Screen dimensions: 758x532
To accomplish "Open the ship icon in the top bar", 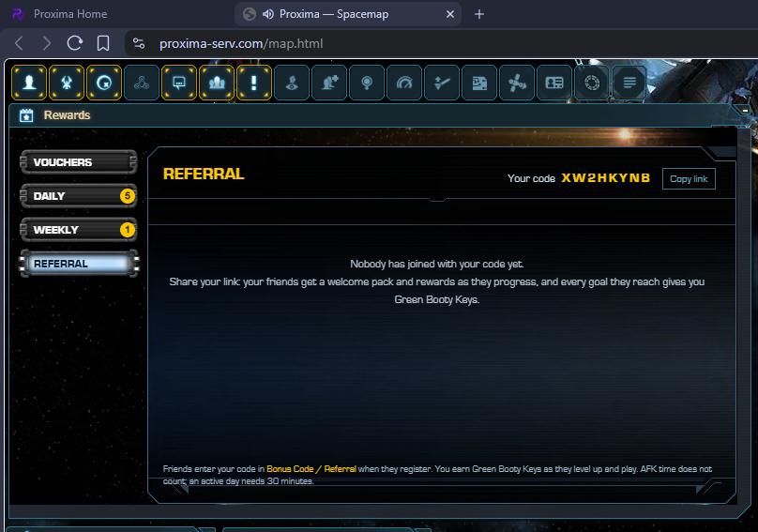I will [x=67, y=83].
